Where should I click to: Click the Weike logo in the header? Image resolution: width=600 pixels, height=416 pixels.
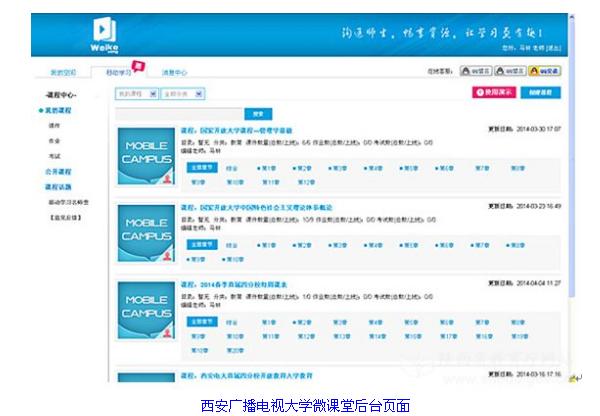[x=104, y=35]
